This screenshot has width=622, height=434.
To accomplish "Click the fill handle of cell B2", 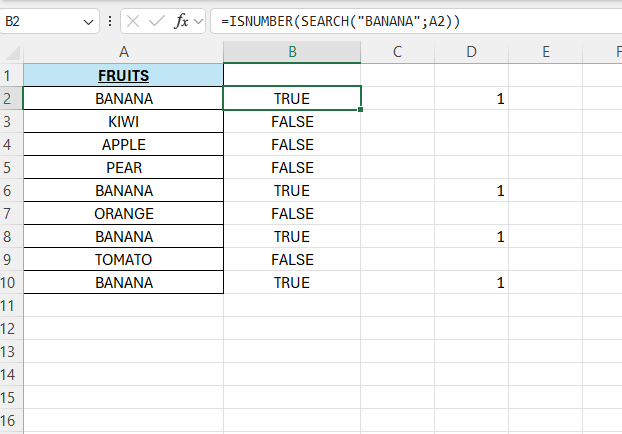I will (x=360, y=109).
